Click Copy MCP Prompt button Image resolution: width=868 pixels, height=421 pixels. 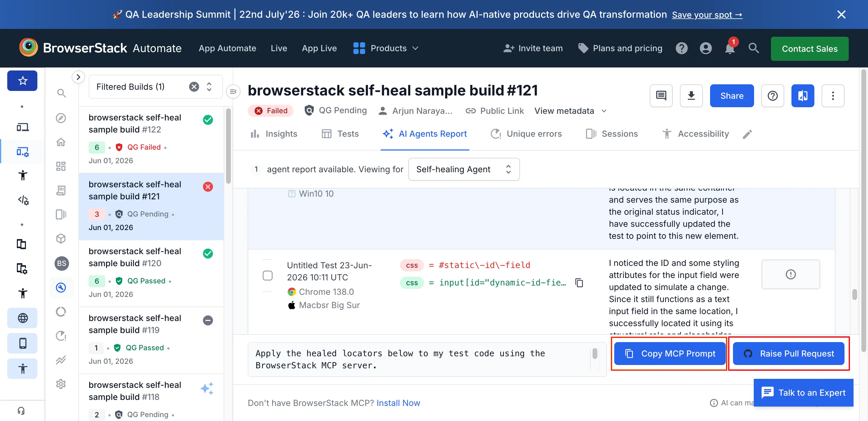click(x=669, y=354)
